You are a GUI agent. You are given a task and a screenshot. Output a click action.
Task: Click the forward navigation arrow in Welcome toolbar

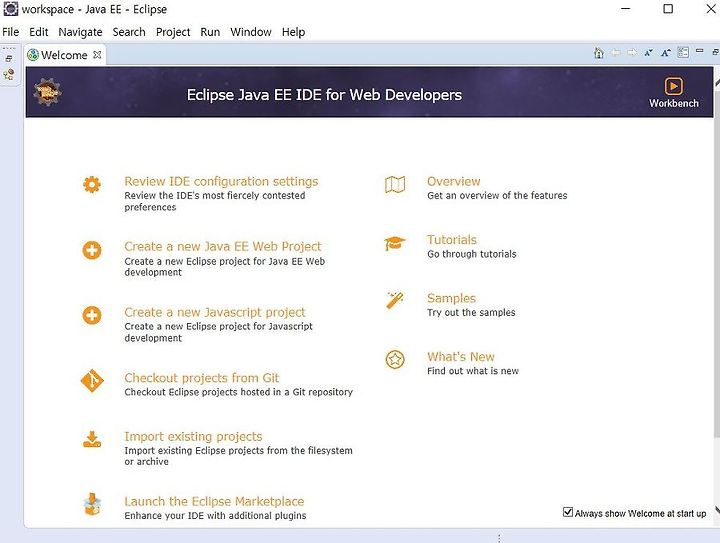632,53
